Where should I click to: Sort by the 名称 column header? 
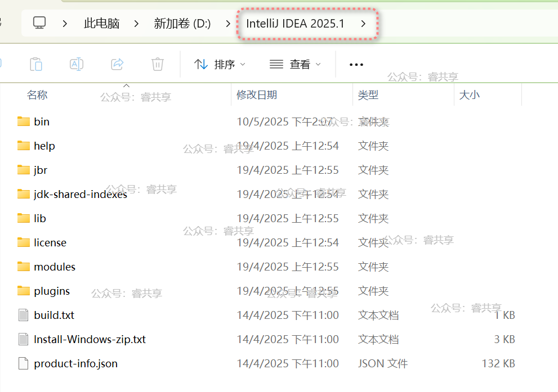pos(37,95)
